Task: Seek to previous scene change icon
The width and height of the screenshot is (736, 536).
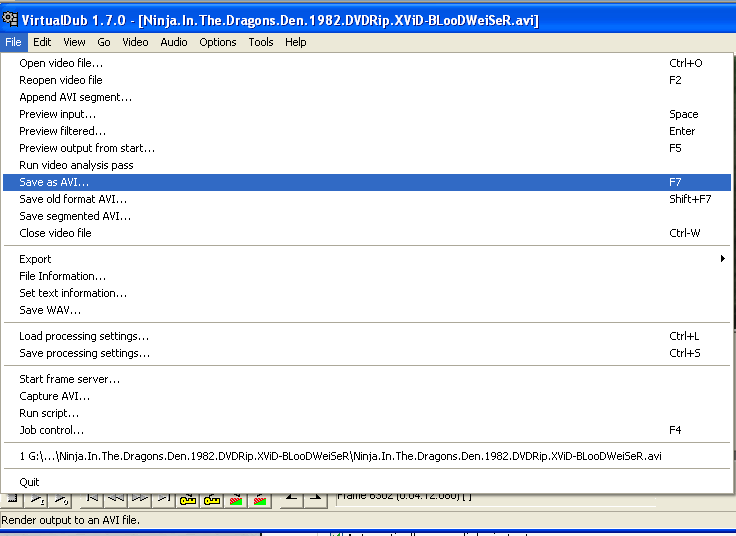Action: tap(236, 500)
